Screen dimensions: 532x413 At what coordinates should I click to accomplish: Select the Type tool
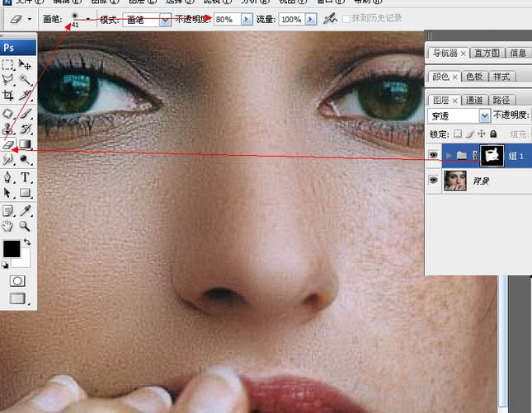[25, 177]
